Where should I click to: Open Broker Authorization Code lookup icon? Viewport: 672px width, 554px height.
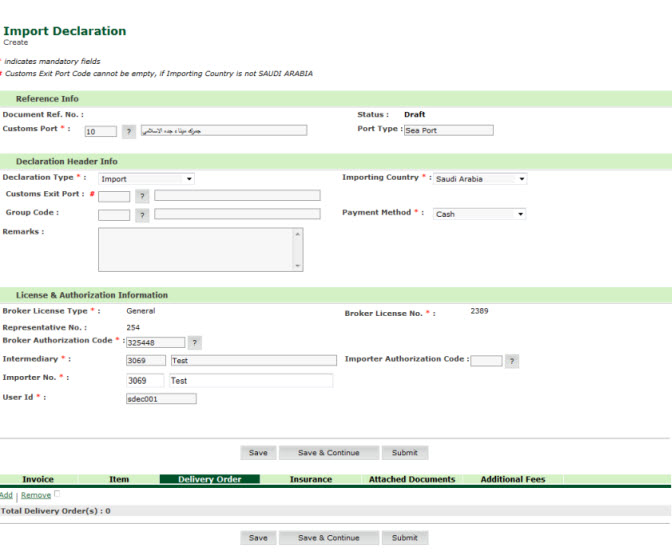194,342
